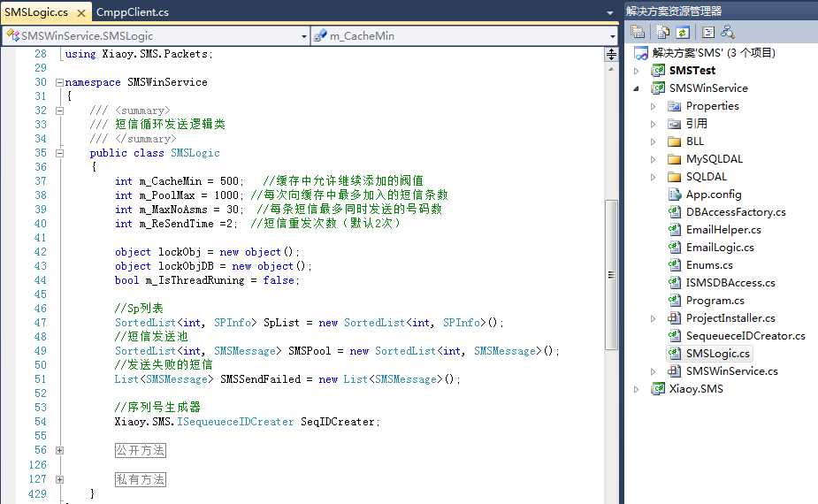This screenshot has width=818, height=504.
Task: Click on SeqIDCreater identifier in code
Action: [x=338, y=422]
